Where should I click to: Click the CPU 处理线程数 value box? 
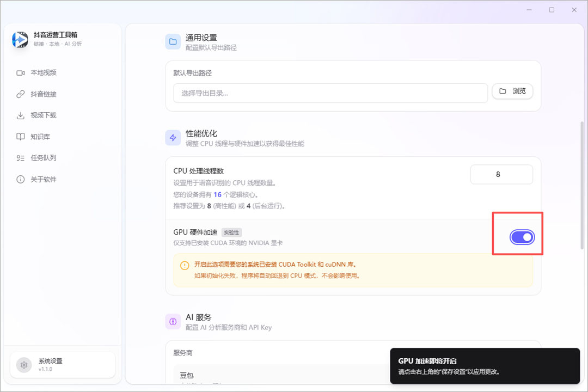[x=501, y=174]
